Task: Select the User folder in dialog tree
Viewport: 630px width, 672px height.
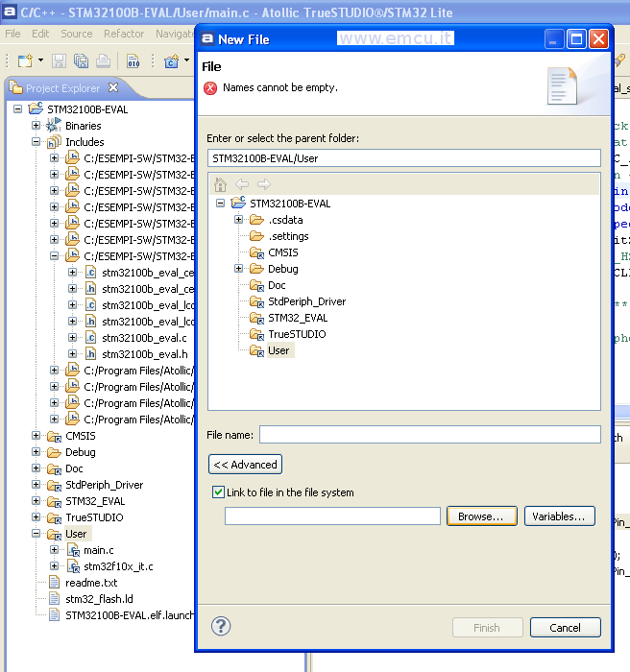Action: point(279,350)
